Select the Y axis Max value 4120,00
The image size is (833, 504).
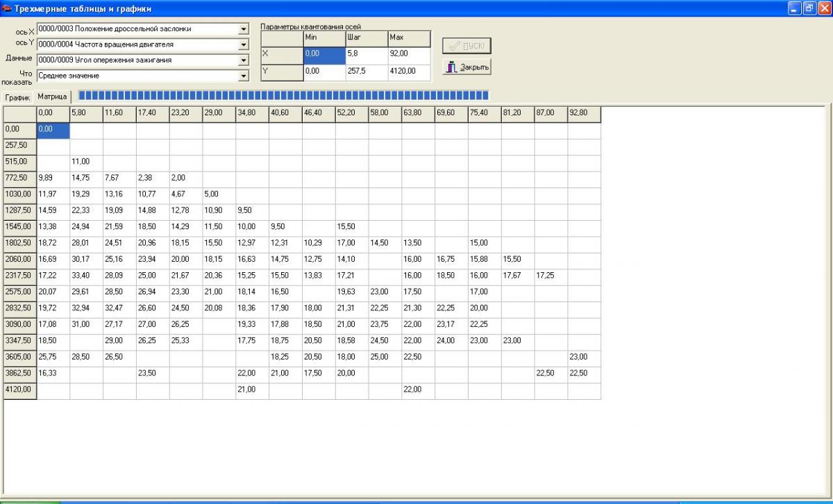coord(409,71)
